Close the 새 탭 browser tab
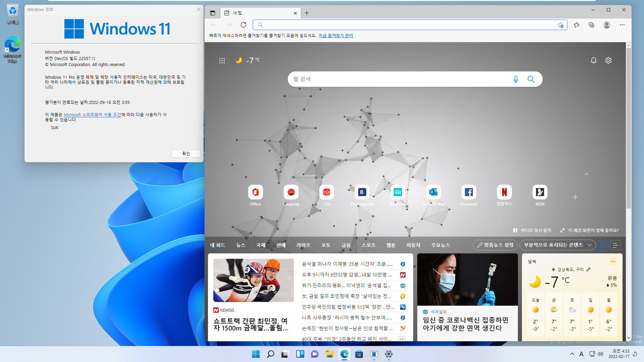This screenshot has width=644, height=362. (x=295, y=13)
